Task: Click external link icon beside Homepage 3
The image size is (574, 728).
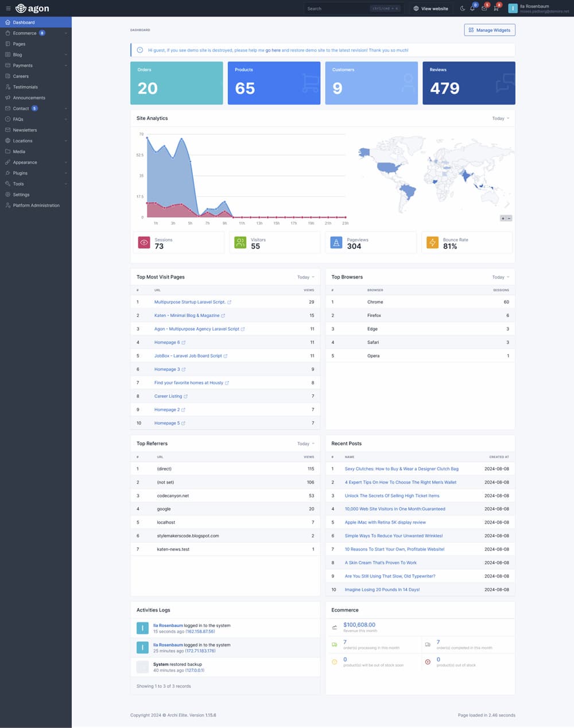Action: (184, 370)
